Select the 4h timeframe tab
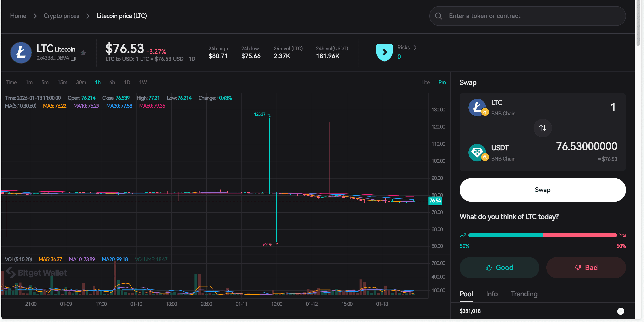 coord(112,82)
